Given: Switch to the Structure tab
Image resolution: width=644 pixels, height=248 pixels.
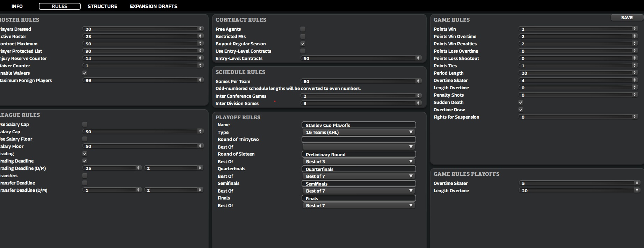Looking at the screenshot, I should click(102, 6).
